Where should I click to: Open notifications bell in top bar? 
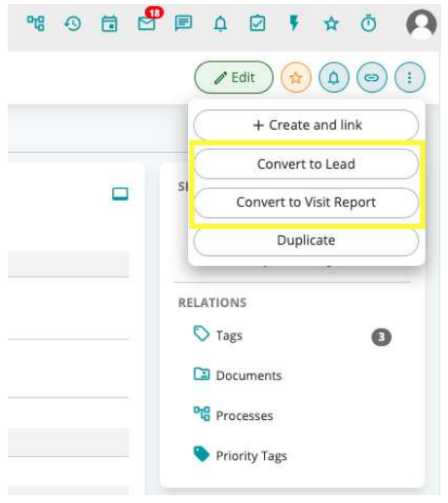pyautogui.click(x=220, y=23)
